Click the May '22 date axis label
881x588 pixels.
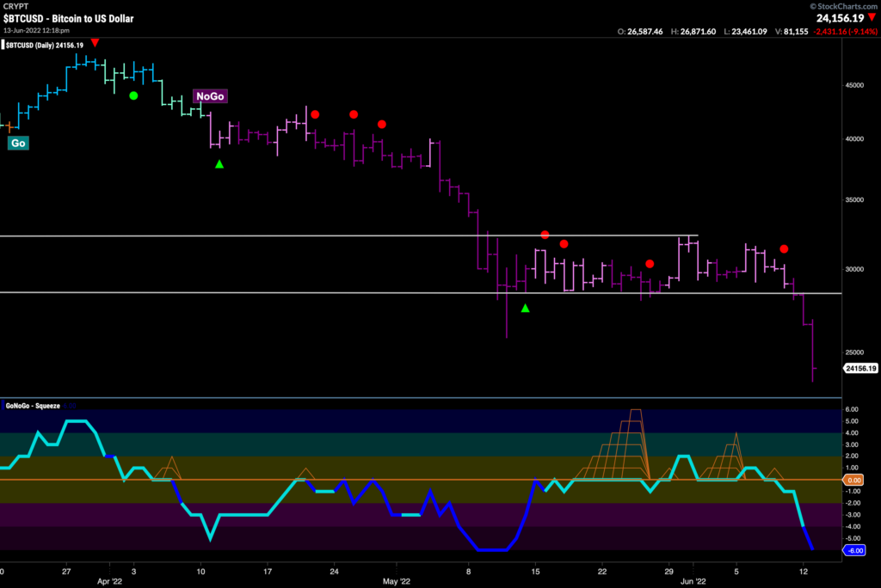tap(397, 581)
